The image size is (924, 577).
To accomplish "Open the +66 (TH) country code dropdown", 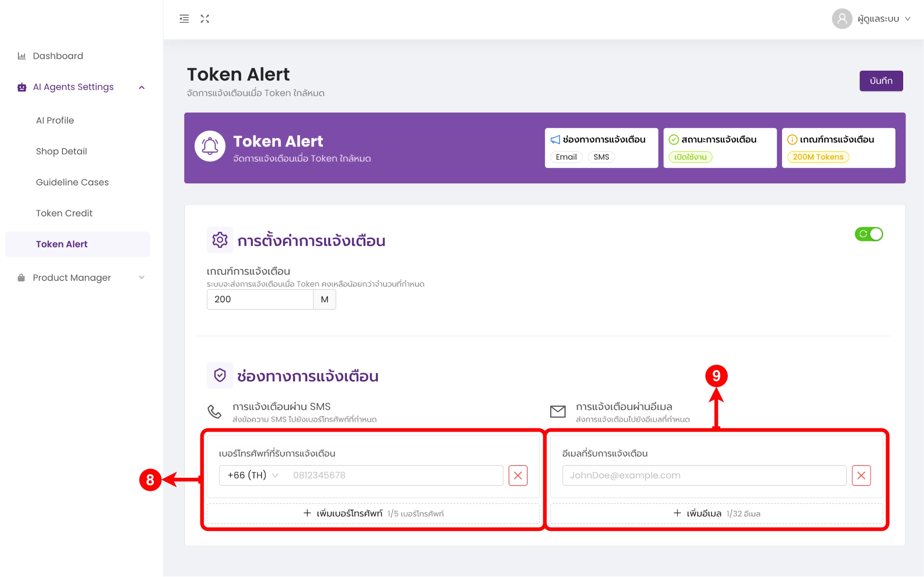I will click(253, 475).
